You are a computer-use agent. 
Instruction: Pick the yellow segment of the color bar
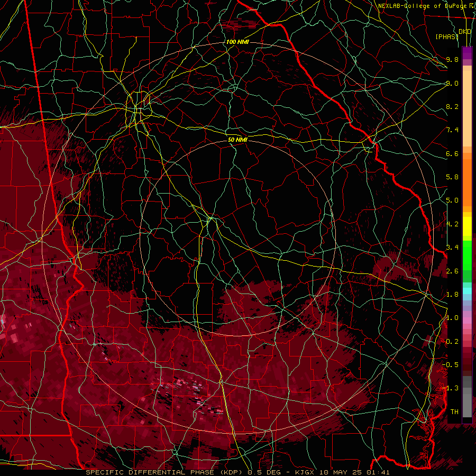[467, 226]
